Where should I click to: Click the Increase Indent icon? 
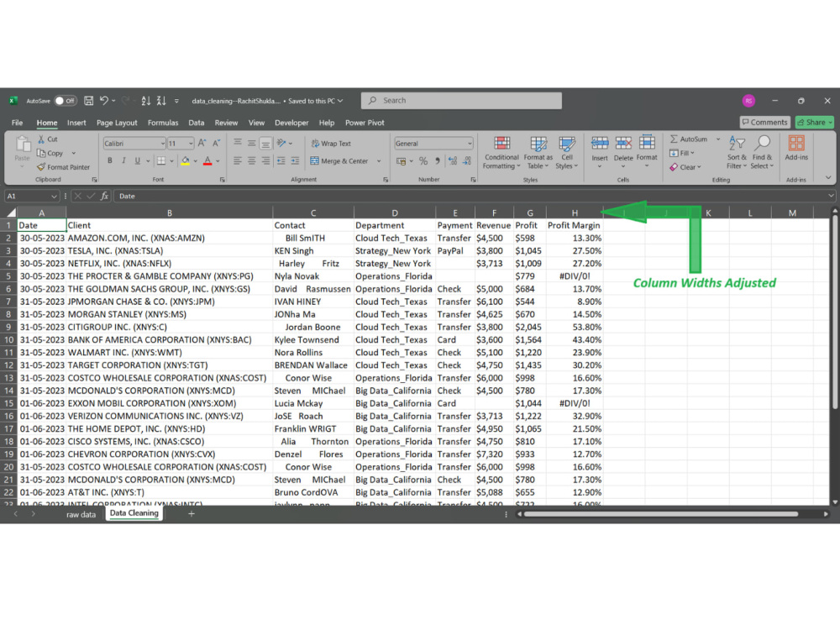(295, 160)
